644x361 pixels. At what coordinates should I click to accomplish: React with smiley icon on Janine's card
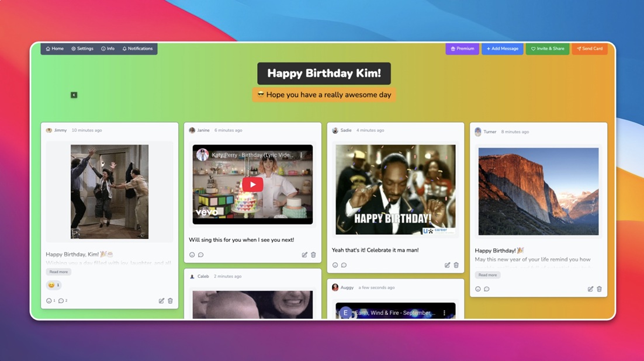click(192, 255)
